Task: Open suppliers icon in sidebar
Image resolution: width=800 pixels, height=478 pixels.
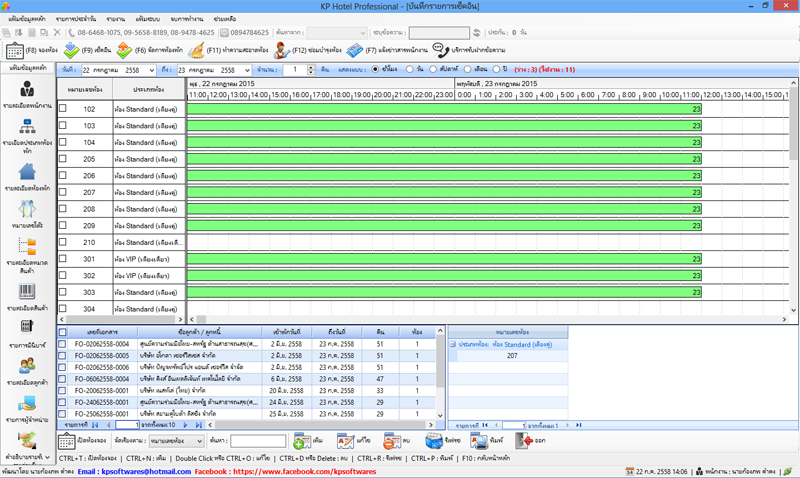Action: [27, 404]
